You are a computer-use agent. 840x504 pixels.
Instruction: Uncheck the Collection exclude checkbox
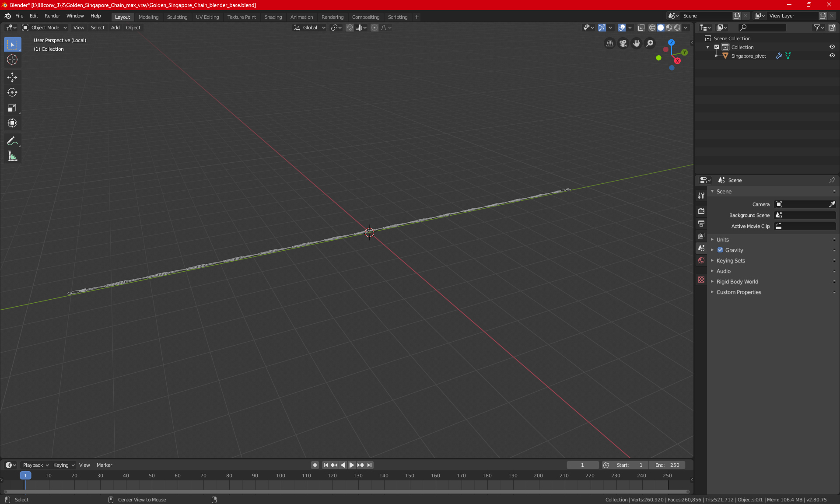click(717, 47)
